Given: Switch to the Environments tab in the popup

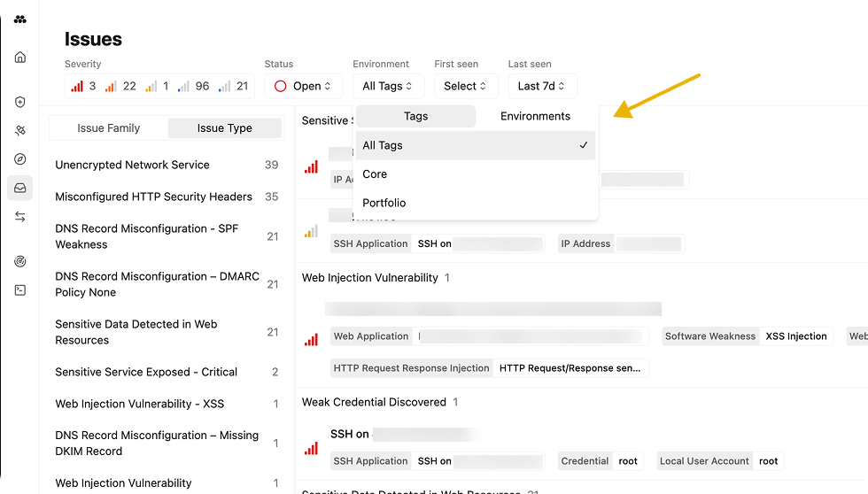Looking at the screenshot, I should point(535,116).
